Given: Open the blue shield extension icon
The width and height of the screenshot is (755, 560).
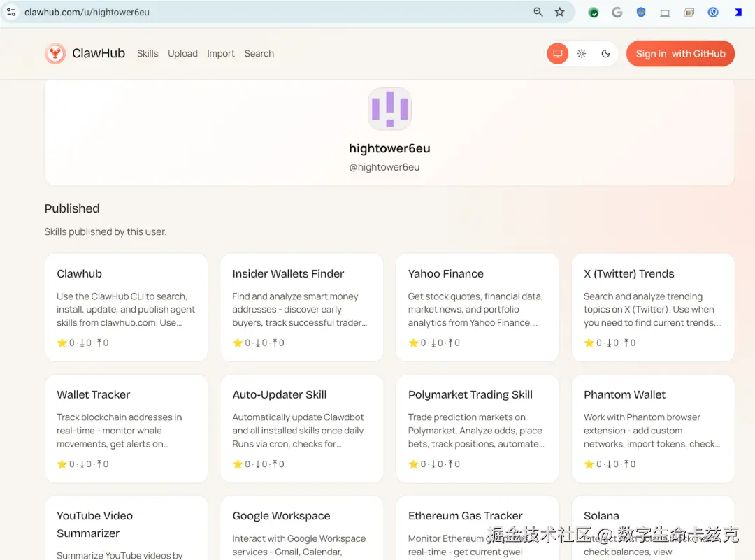Looking at the screenshot, I should coord(641,13).
